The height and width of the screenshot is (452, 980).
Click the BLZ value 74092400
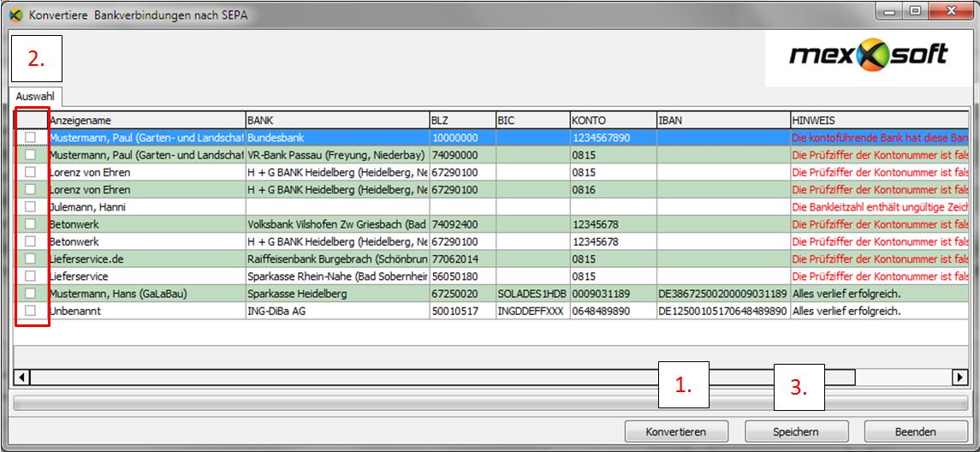pyautogui.click(x=462, y=223)
